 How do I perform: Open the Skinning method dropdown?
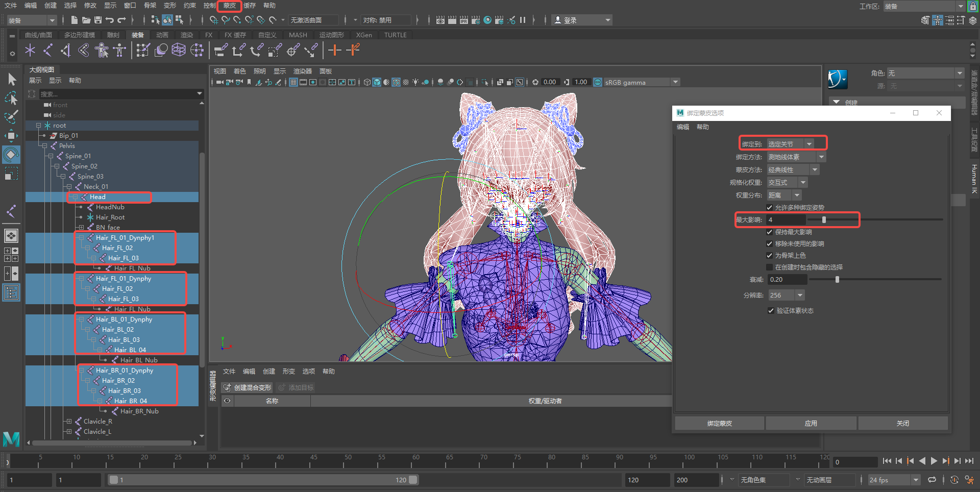pyautogui.click(x=793, y=169)
